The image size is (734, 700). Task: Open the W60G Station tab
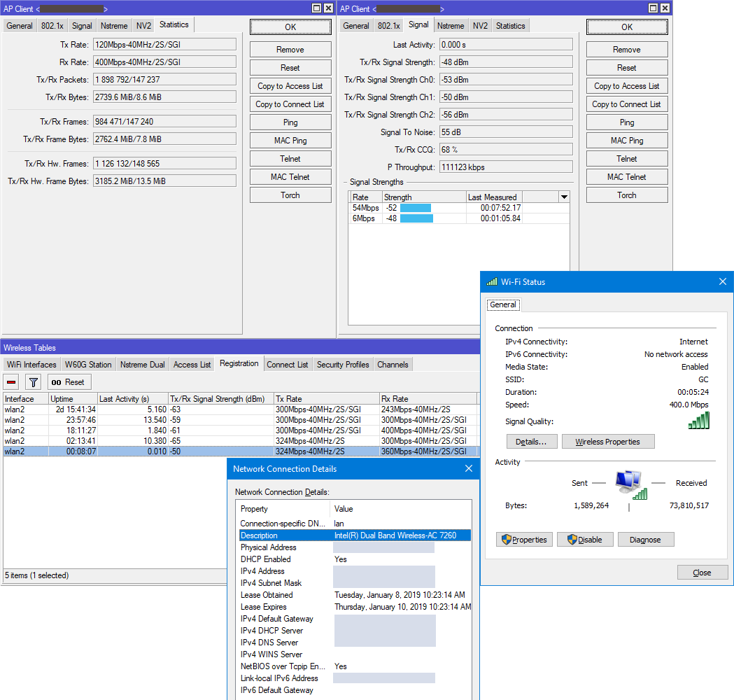point(88,364)
